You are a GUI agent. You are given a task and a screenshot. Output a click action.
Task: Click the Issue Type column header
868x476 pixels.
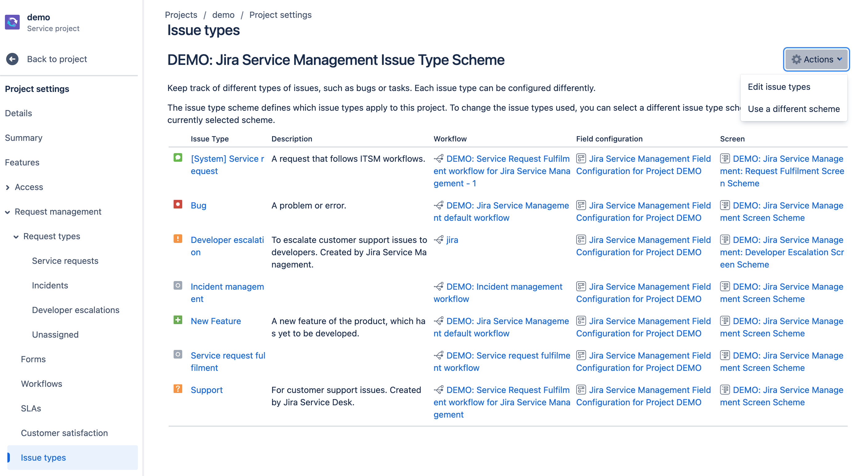pyautogui.click(x=210, y=139)
